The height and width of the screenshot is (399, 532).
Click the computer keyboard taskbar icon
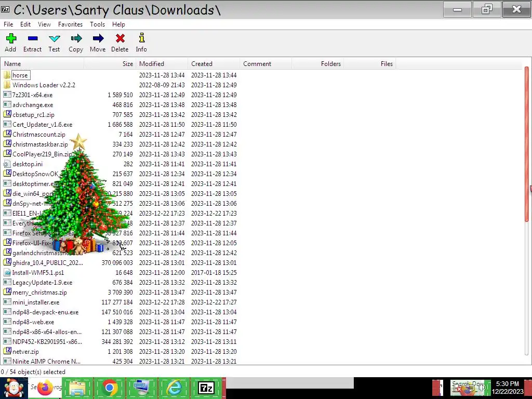click(x=142, y=388)
